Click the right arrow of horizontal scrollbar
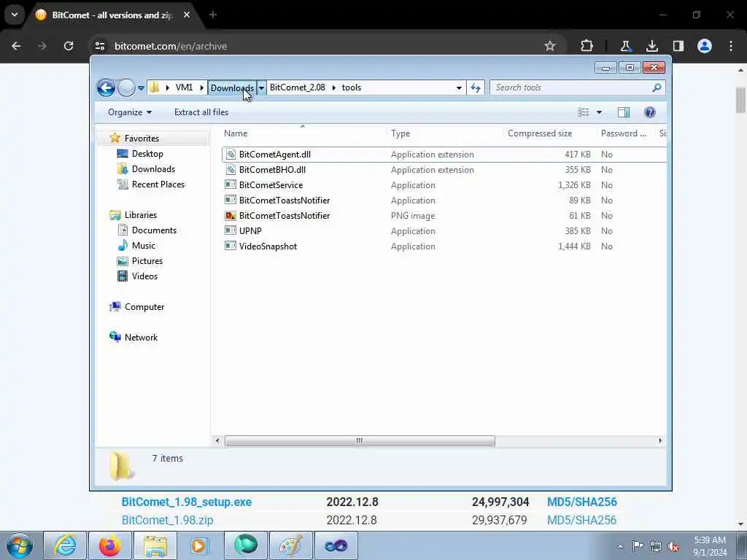The height and width of the screenshot is (560, 747). pyautogui.click(x=660, y=441)
